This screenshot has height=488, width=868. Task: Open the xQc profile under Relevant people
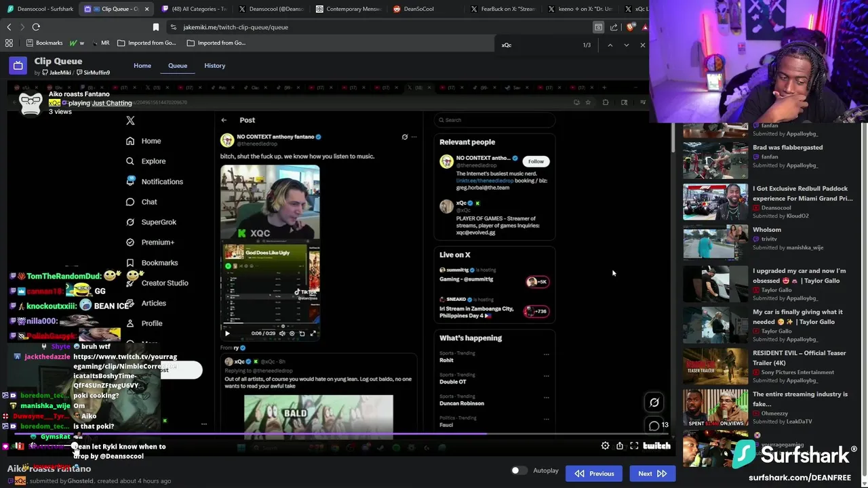(x=494, y=217)
